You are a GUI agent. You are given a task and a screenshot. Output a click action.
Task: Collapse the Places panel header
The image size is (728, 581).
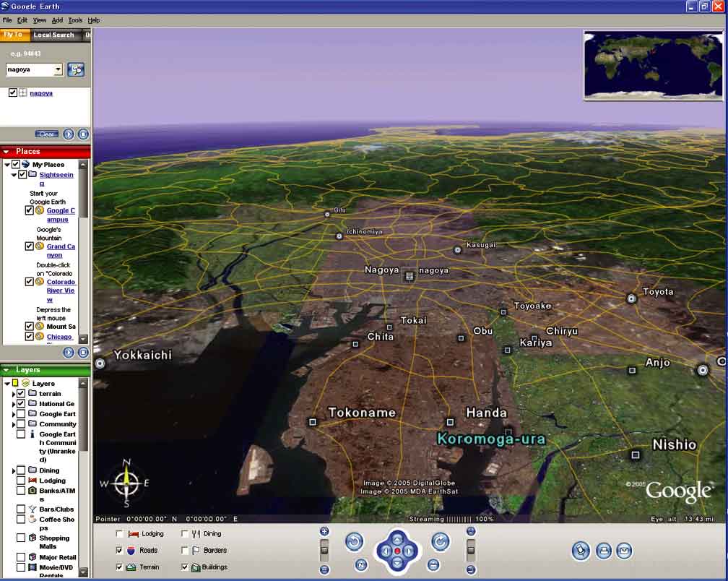6,152
